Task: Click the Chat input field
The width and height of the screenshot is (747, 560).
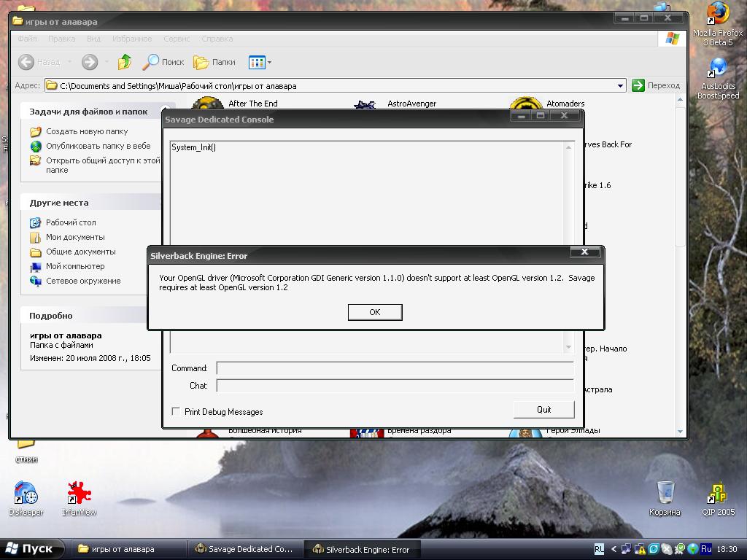Action: pos(394,386)
